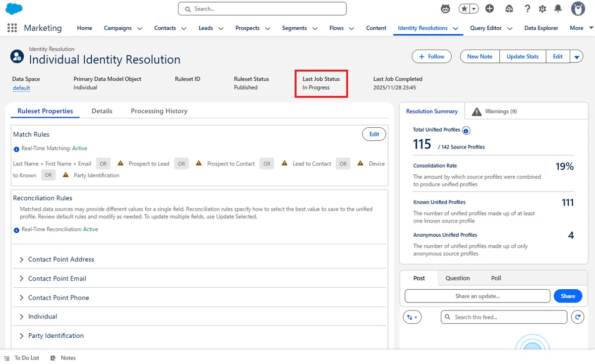Open the To Do List utility
Screen dimensions: 595x364
[22, 358]
